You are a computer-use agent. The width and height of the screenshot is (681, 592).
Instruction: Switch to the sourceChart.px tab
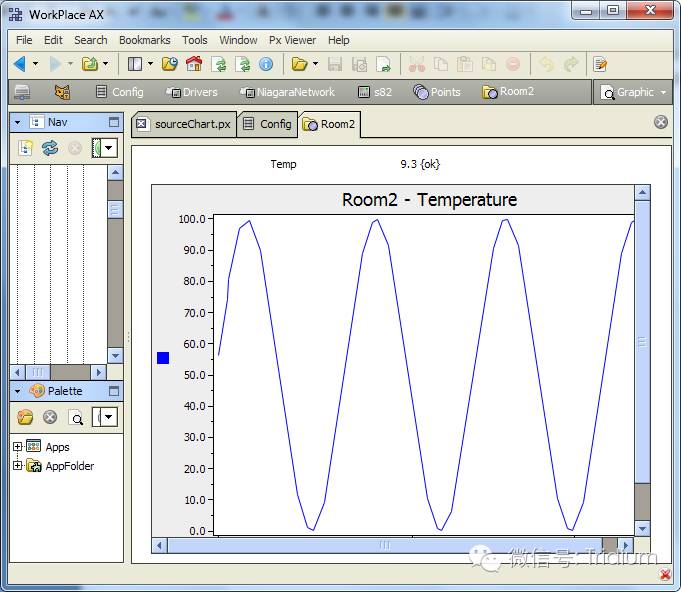pos(184,124)
